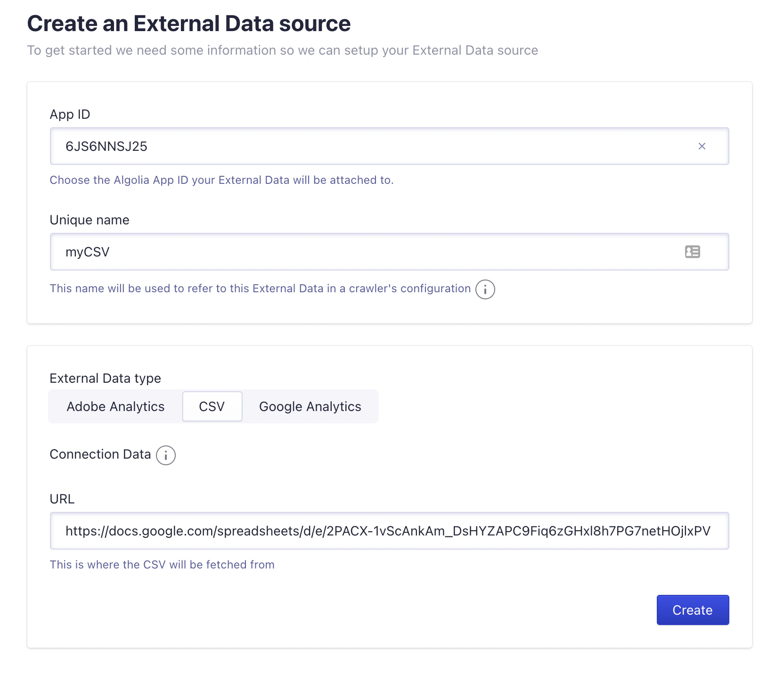Click the crawler configuration helper text

pos(259,288)
